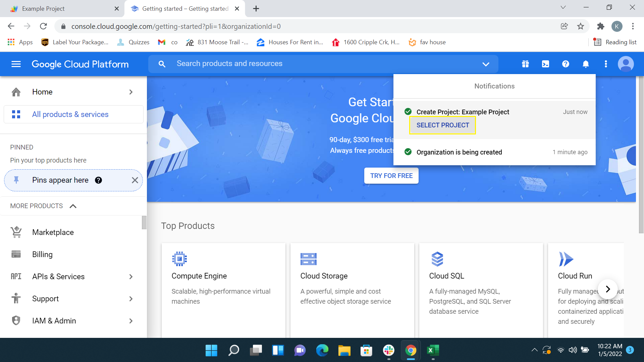Click the browser address bar URL

coord(176,26)
